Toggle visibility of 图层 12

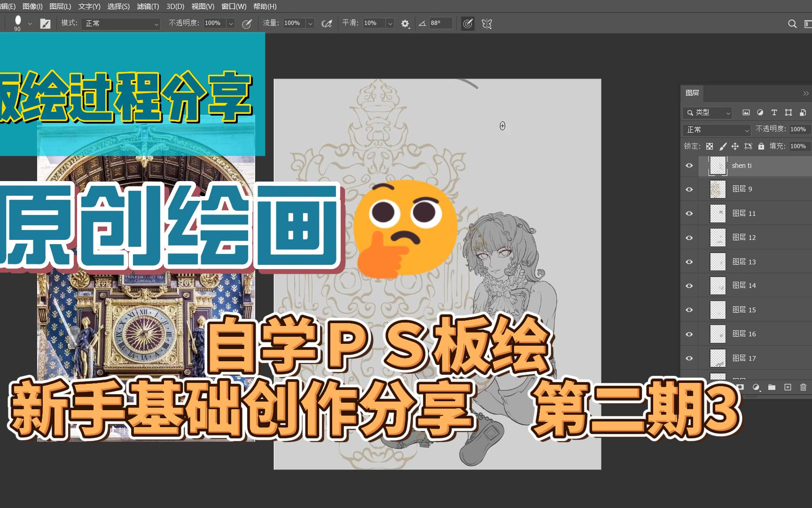click(x=689, y=238)
